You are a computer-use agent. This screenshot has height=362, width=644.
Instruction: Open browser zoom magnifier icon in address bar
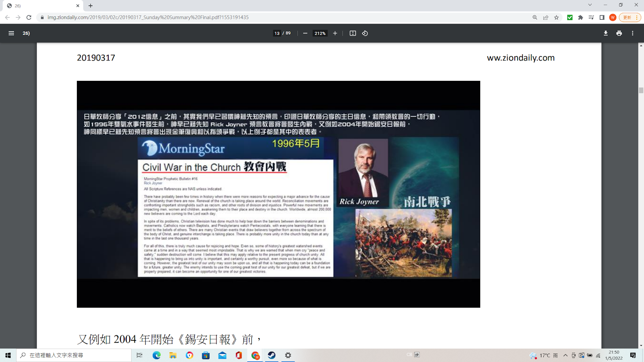535,17
